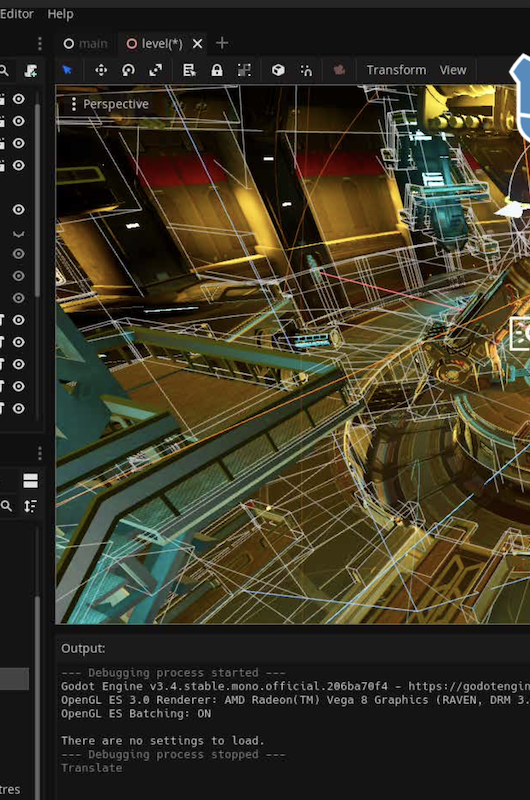Open the Editor menu
Viewport: 530px width, 800px height.
[16, 14]
